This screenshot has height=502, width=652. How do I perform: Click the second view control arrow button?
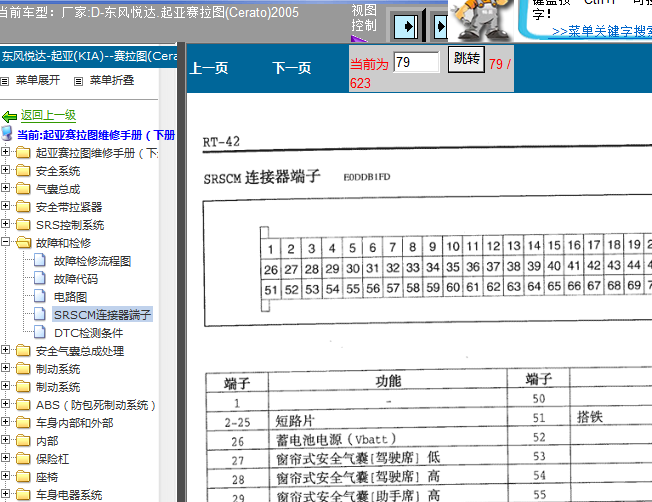440,27
